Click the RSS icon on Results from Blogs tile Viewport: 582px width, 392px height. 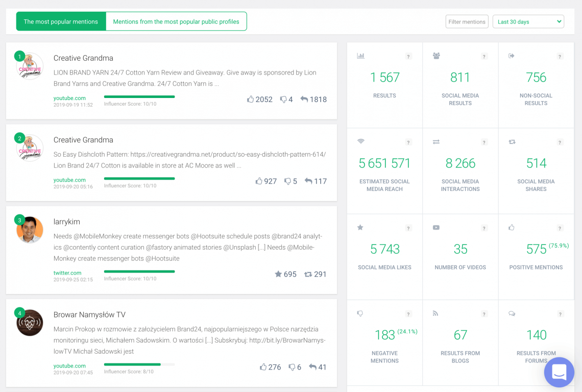435,313
